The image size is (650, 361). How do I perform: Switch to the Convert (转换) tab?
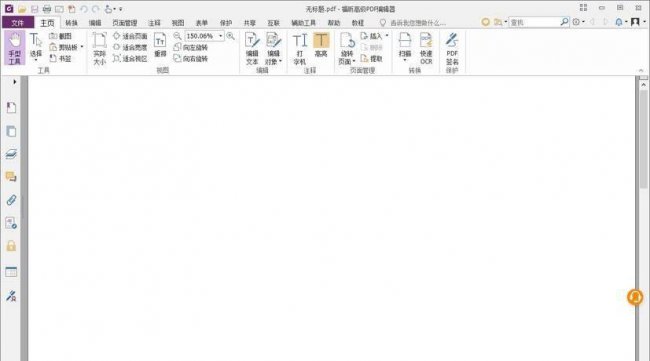71,23
